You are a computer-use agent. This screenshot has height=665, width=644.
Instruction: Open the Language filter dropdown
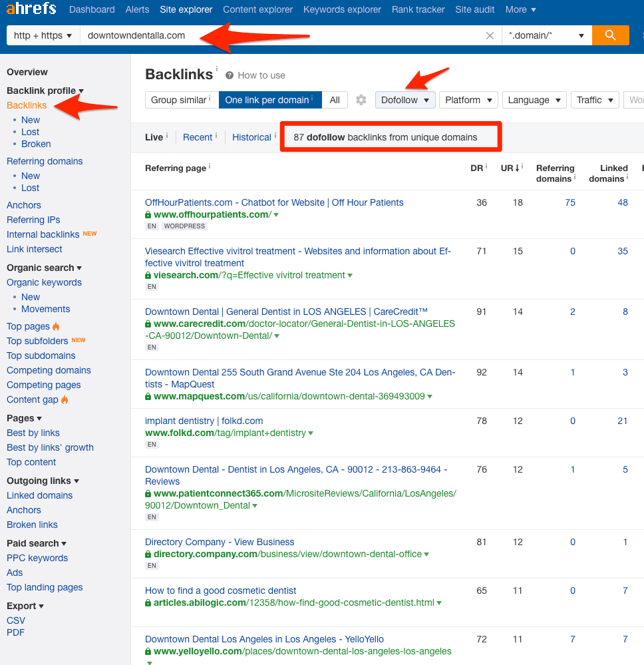(534, 100)
